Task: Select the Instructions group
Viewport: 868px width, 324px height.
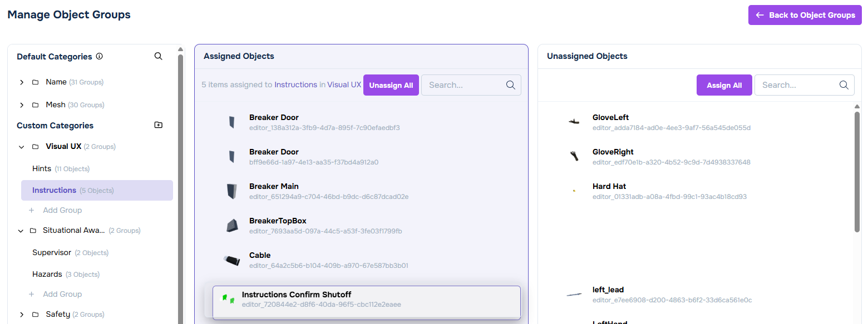Action: pyautogui.click(x=97, y=190)
